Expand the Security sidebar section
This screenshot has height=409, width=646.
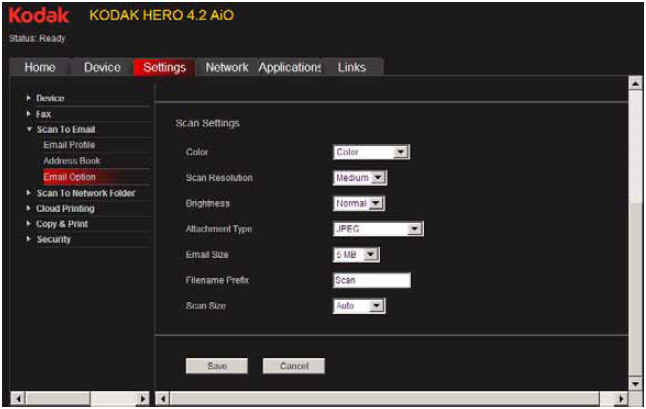coord(53,240)
